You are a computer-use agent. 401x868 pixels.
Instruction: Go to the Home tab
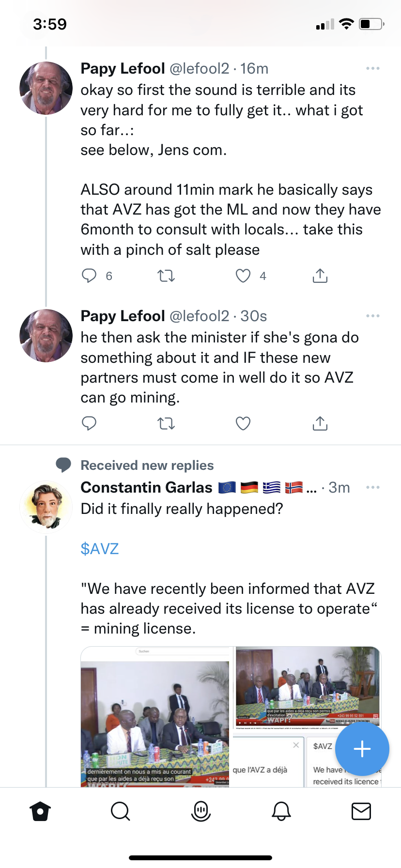click(x=40, y=811)
